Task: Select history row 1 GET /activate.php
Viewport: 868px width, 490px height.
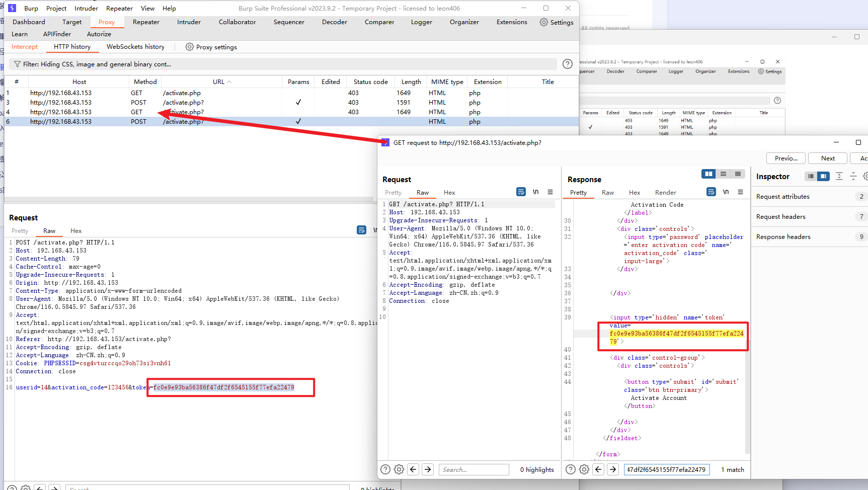Action: click(x=291, y=93)
